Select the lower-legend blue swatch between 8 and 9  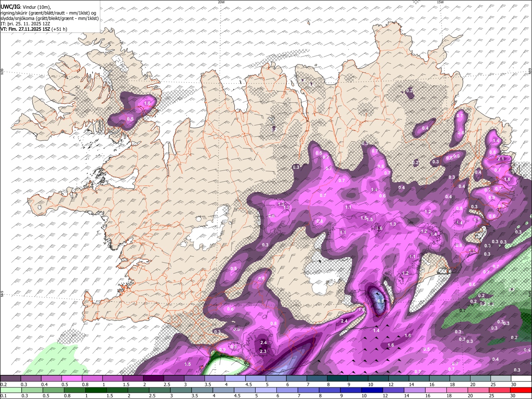[x=330, y=390]
